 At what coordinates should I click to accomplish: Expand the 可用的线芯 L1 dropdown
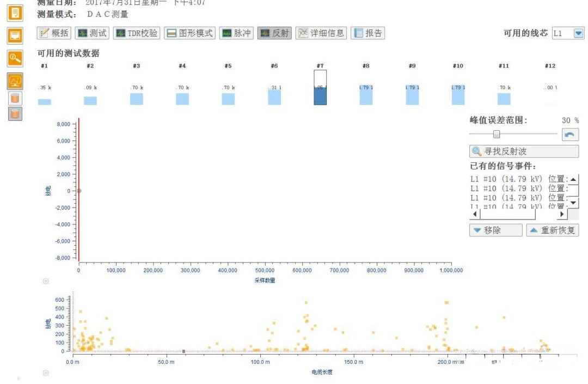[578, 33]
